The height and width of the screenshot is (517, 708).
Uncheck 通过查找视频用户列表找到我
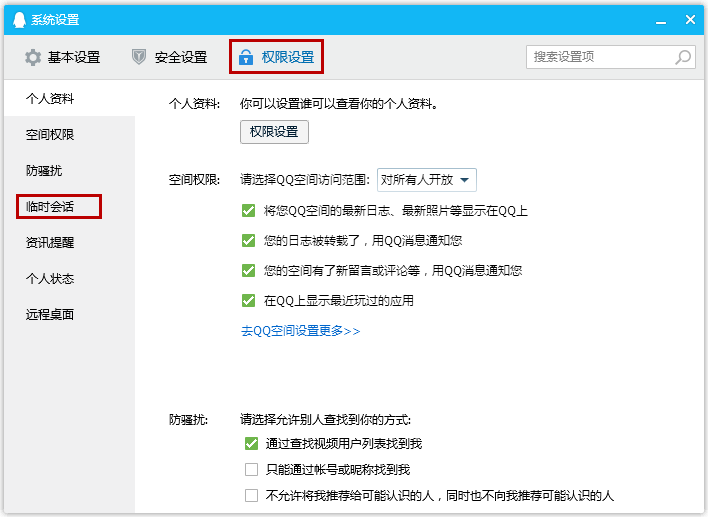tap(252, 444)
